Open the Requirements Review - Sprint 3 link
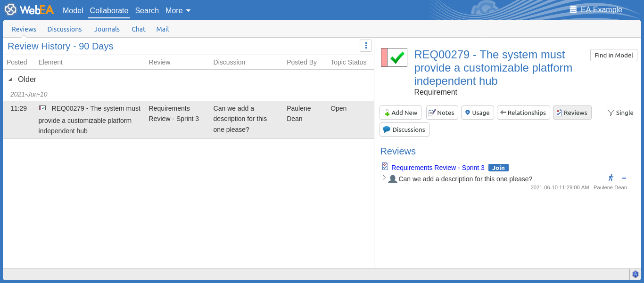 [x=438, y=168]
